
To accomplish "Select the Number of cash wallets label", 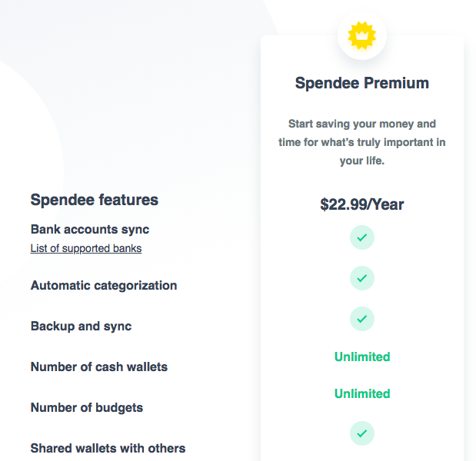I will coord(99,366).
